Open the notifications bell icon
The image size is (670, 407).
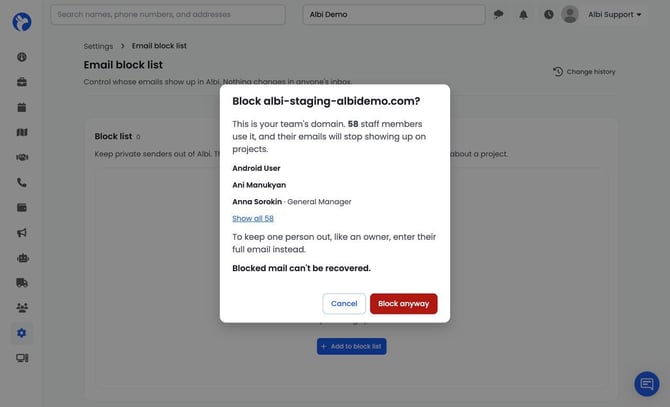[x=523, y=15]
